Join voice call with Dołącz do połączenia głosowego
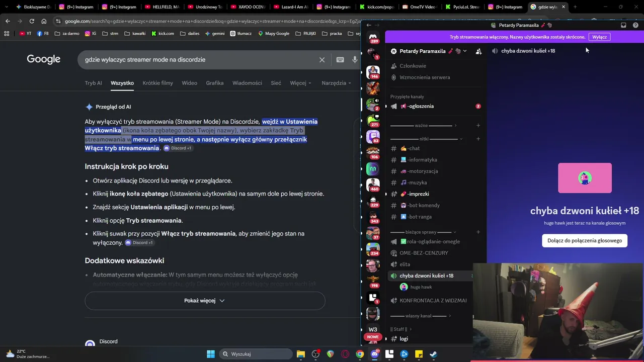This screenshot has height=362, width=644. tap(585, 240)
